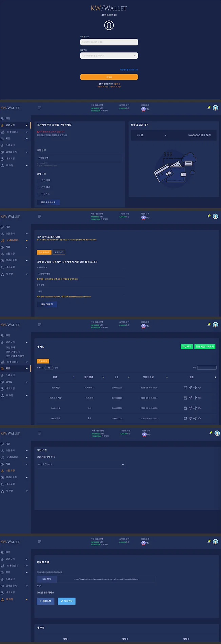221x644 pixels.
Task: Click the send paper-plane icon in BCH 지갑 row
Action: 190,388
